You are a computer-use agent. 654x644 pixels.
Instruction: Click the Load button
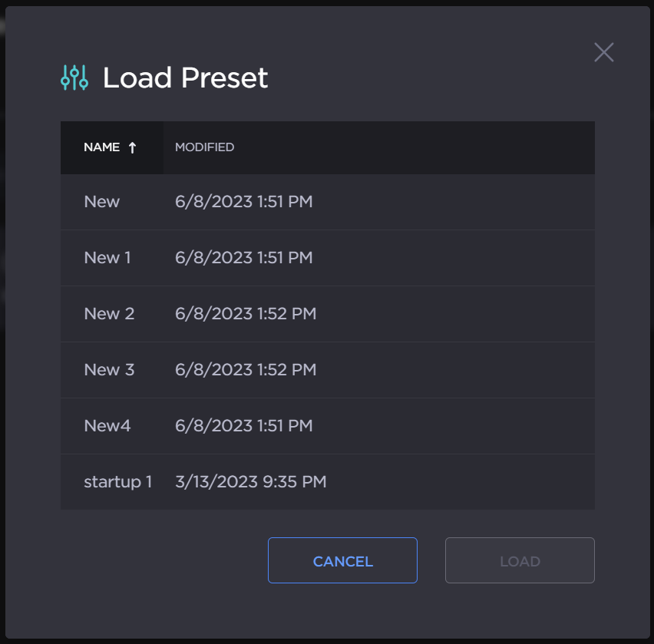(520, 561)
